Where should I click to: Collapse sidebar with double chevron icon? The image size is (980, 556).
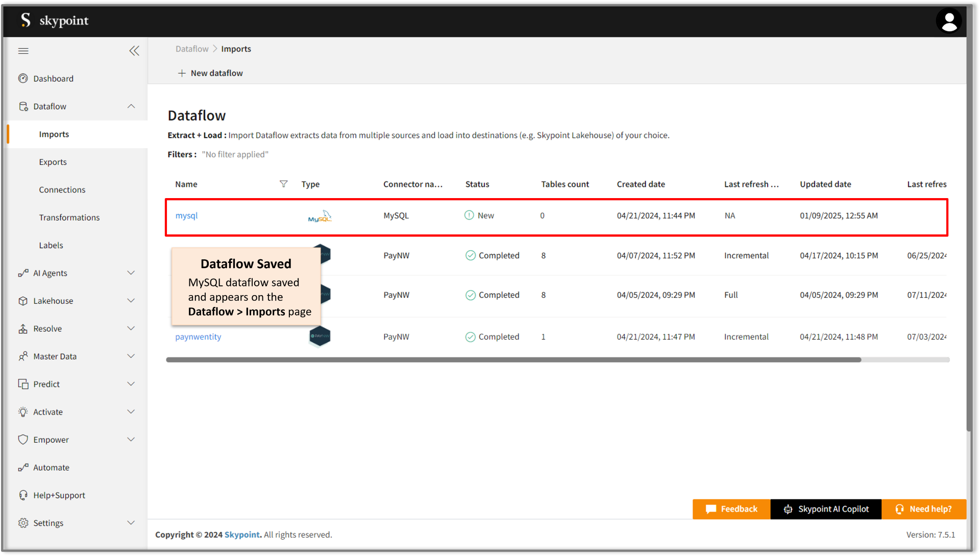[x=134, y=51]
